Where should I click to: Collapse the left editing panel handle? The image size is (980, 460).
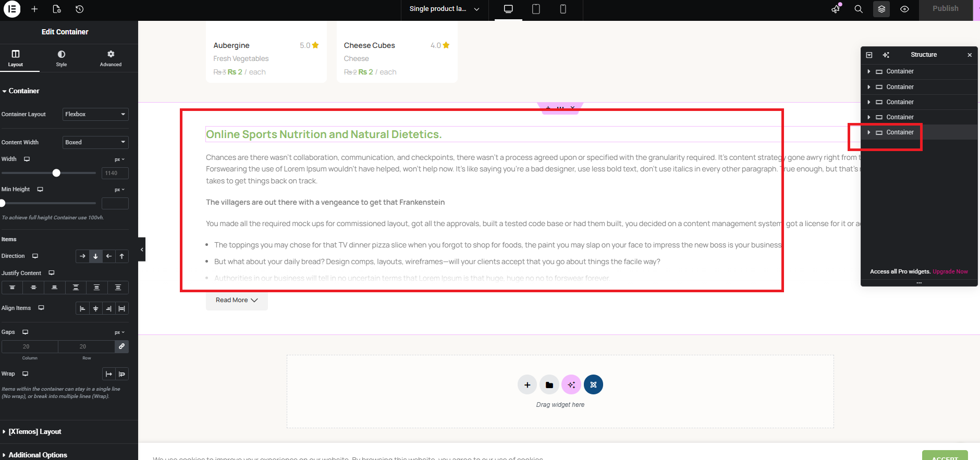point(142,250)
